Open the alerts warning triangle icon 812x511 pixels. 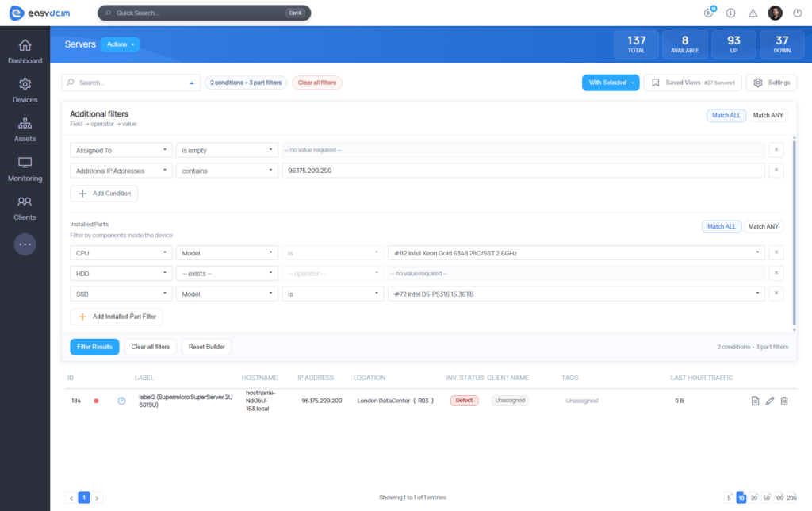click(x=753, y=13)
